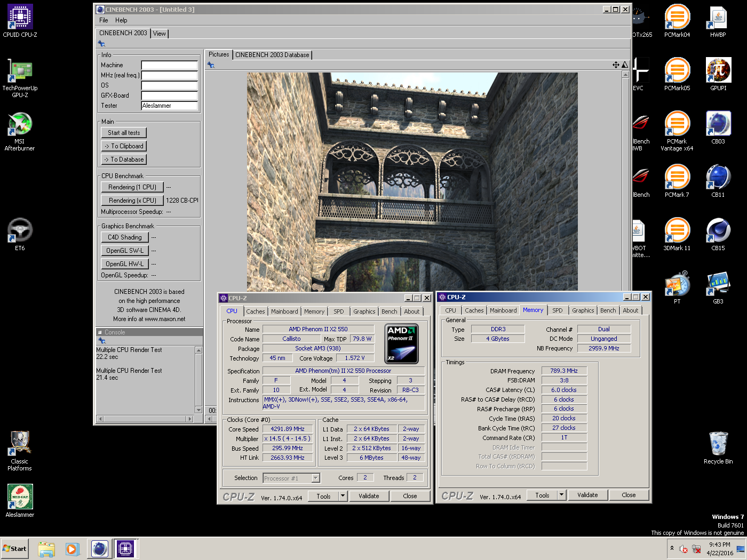747x560 pixels.
Task: Open the ET6 desktop shortcut
Action: pos(20,234)
